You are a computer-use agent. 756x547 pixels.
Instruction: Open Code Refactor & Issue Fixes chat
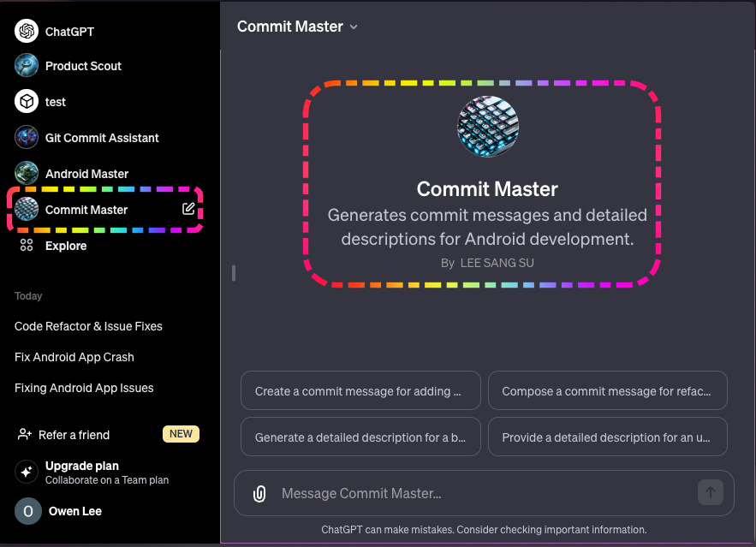[88, 326]
